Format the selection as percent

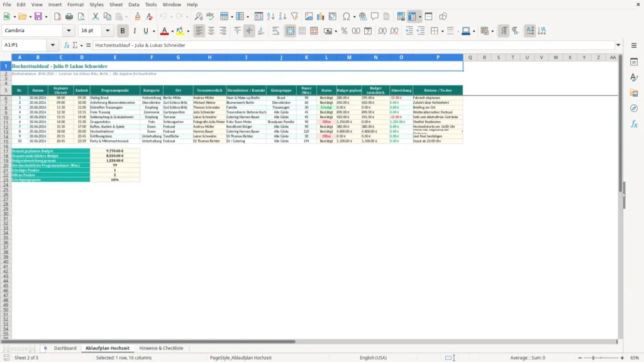pyautogui.click(x=344, y=31)
